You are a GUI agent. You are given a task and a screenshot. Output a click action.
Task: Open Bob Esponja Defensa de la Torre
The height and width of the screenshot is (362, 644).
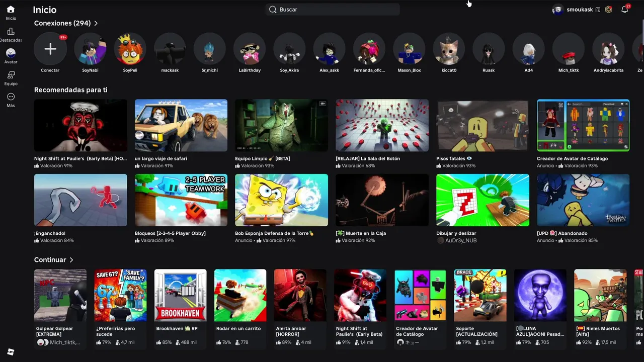281,200
